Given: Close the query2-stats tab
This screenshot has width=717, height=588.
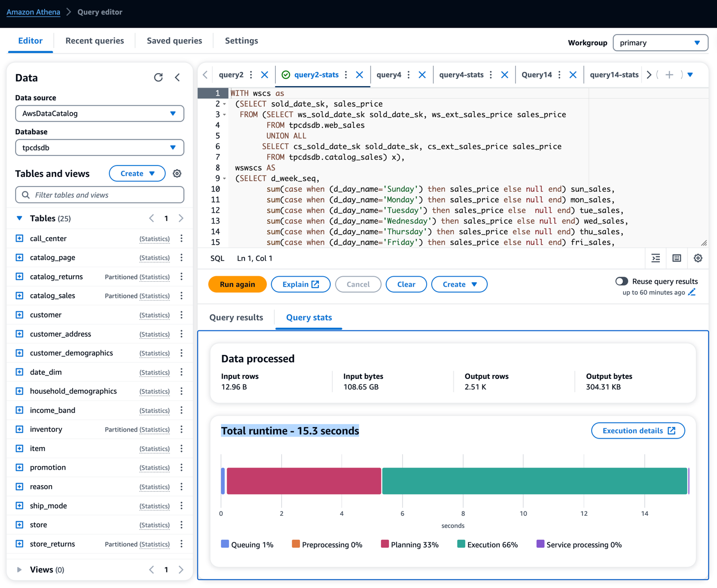Looking at the screenshot, I should [360, 75].
